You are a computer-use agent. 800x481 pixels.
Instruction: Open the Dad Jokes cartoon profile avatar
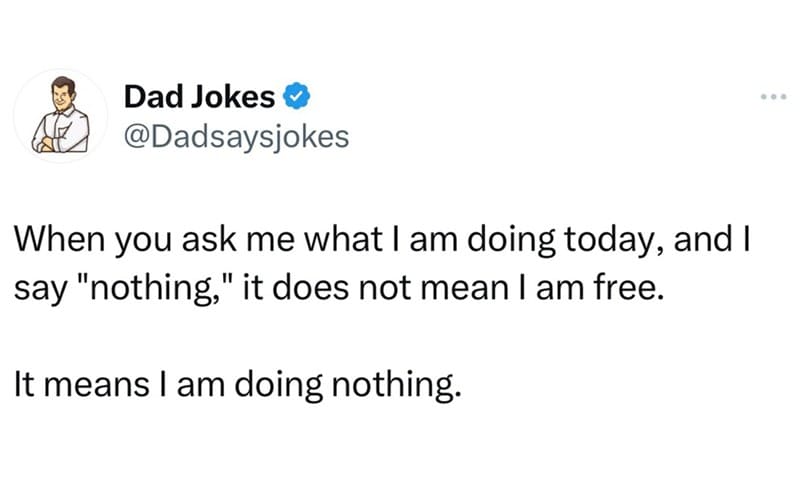coord(61,115)
